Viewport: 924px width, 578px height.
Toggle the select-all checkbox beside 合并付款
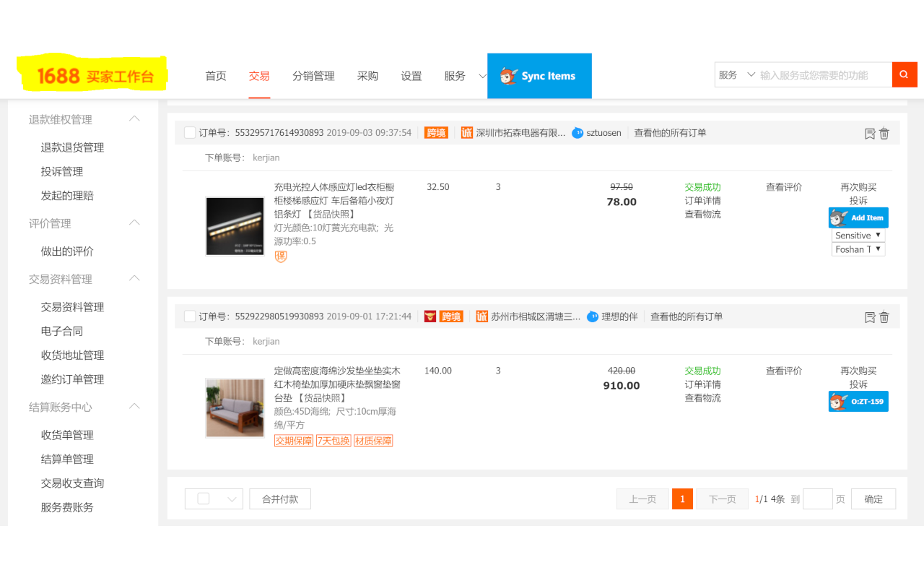[x=204, y=499]
